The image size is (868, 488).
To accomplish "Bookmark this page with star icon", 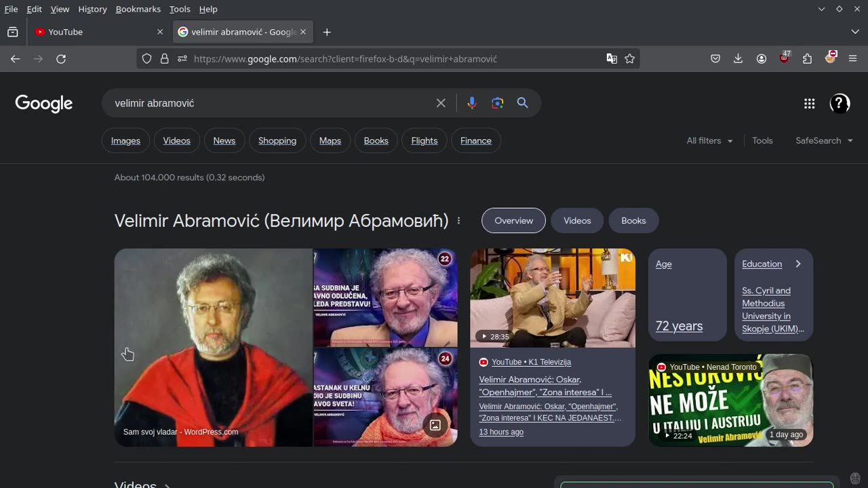I will [x=630, y=59].
